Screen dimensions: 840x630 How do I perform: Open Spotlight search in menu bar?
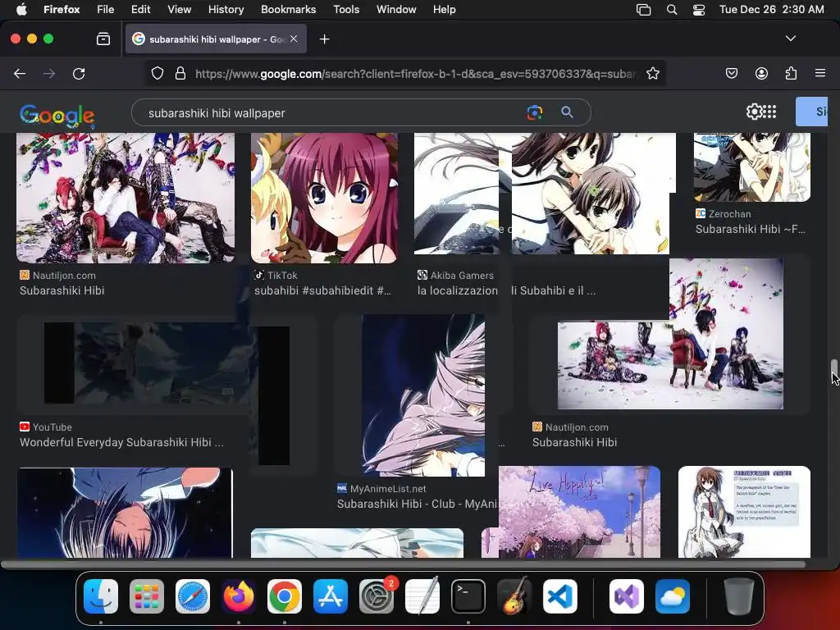(x=671, y=9)
